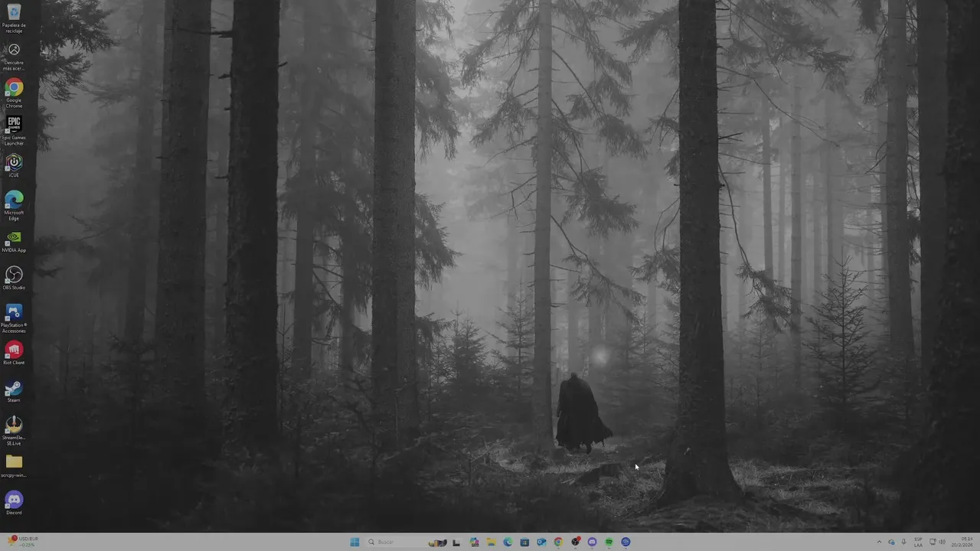Select the Riot Client desktop icon
Viewport: 980px width, 551px height.
coord(14,354)
